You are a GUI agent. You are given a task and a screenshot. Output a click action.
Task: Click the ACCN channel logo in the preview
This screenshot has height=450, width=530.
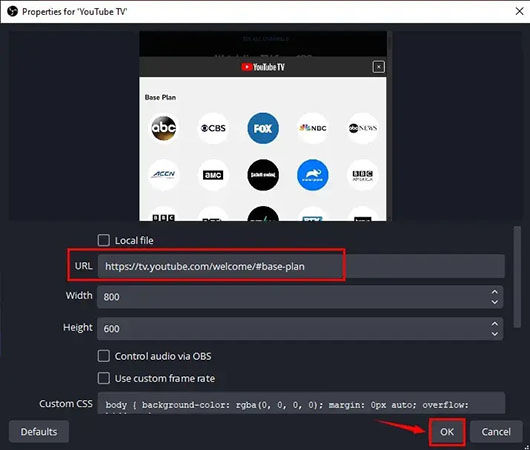click(x=164, y=175)
